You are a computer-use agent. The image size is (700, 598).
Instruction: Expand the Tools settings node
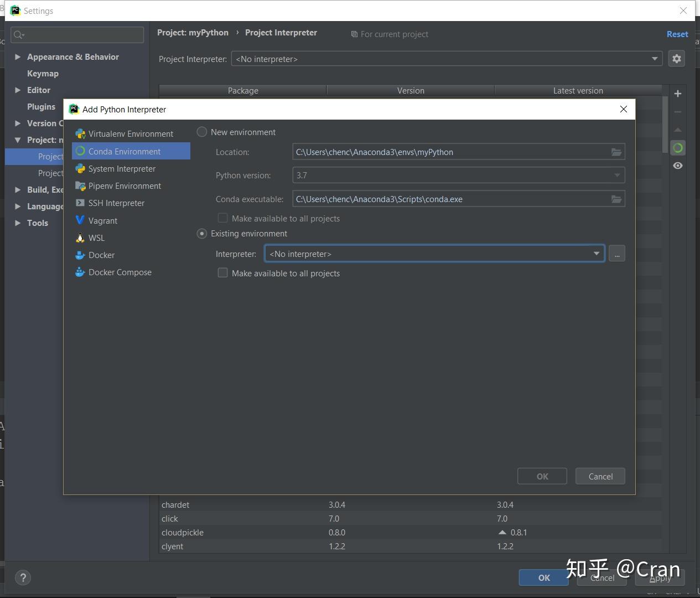coord(18,223)
